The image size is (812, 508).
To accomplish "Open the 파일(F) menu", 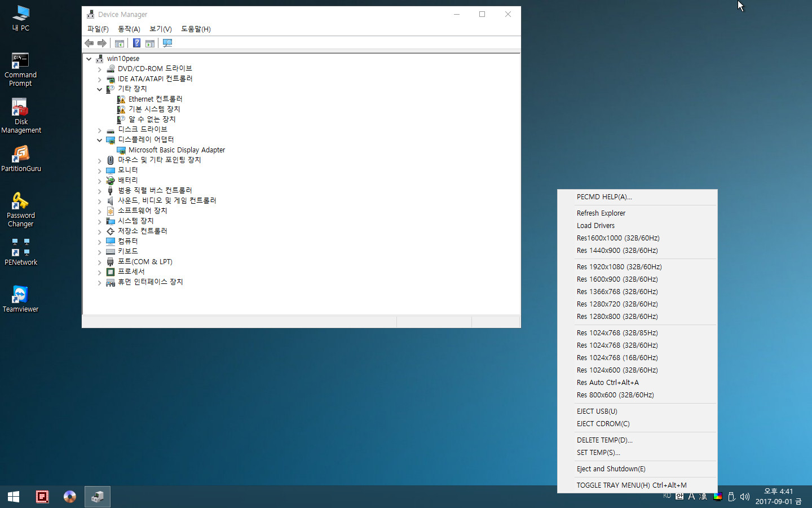I will point(98,29).
